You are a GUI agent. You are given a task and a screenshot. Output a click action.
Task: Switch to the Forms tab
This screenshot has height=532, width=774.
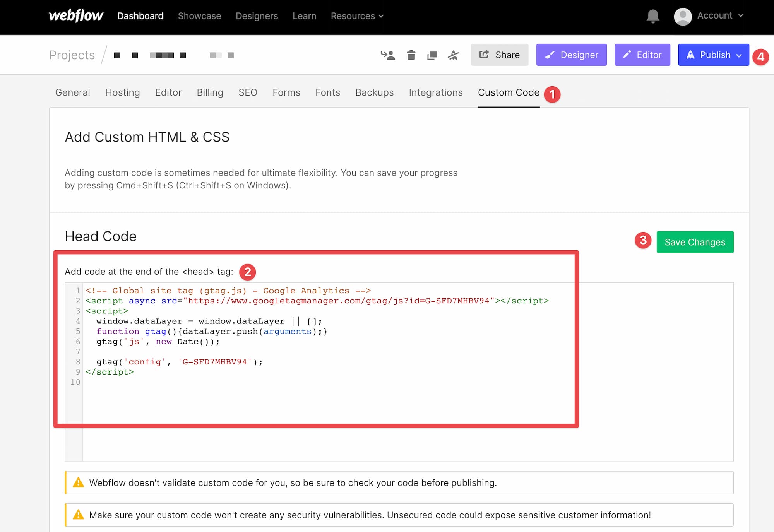286,92
